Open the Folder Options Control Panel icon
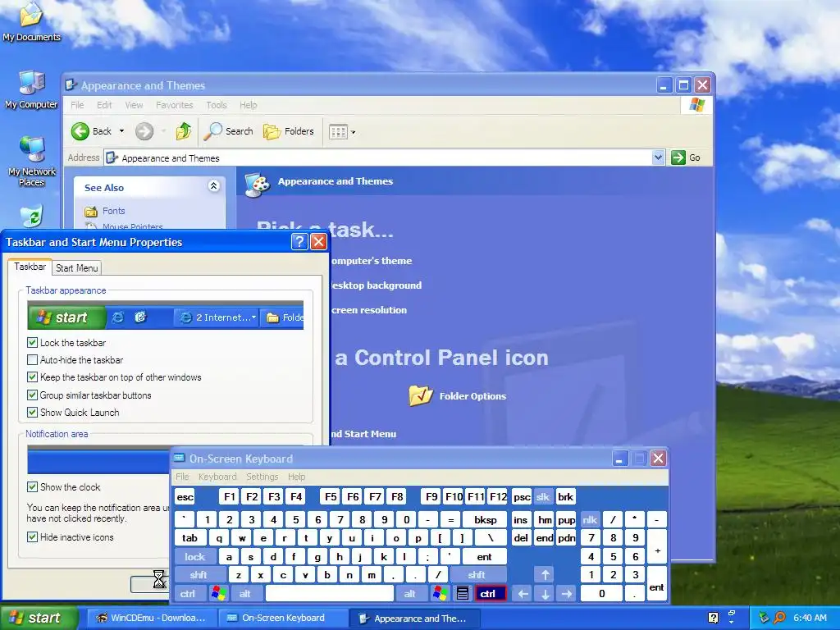The width and height of the screenshot is (840, 630). (458, 396)
